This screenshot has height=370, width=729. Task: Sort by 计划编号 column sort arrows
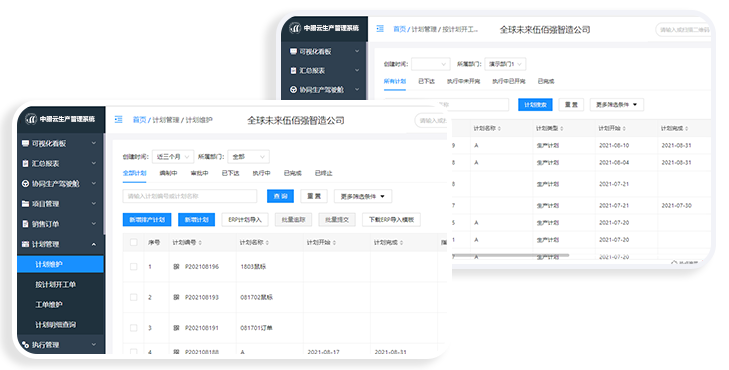point(200,243)
